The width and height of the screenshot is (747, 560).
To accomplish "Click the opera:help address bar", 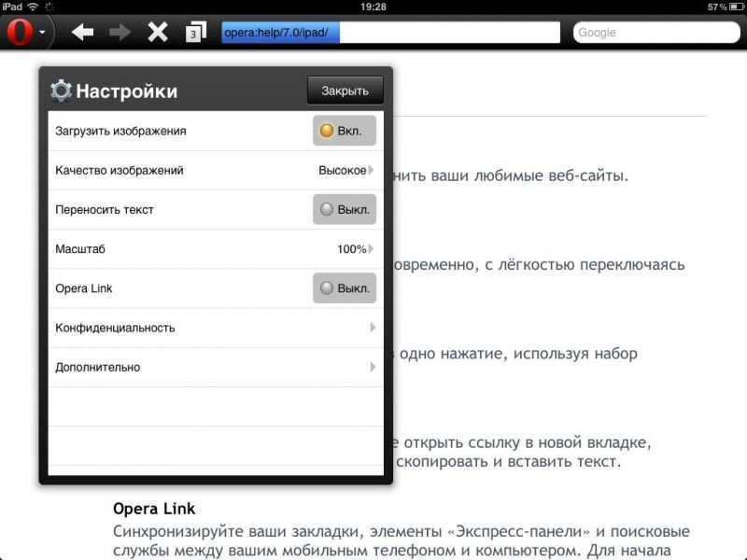I will (389, 33).
